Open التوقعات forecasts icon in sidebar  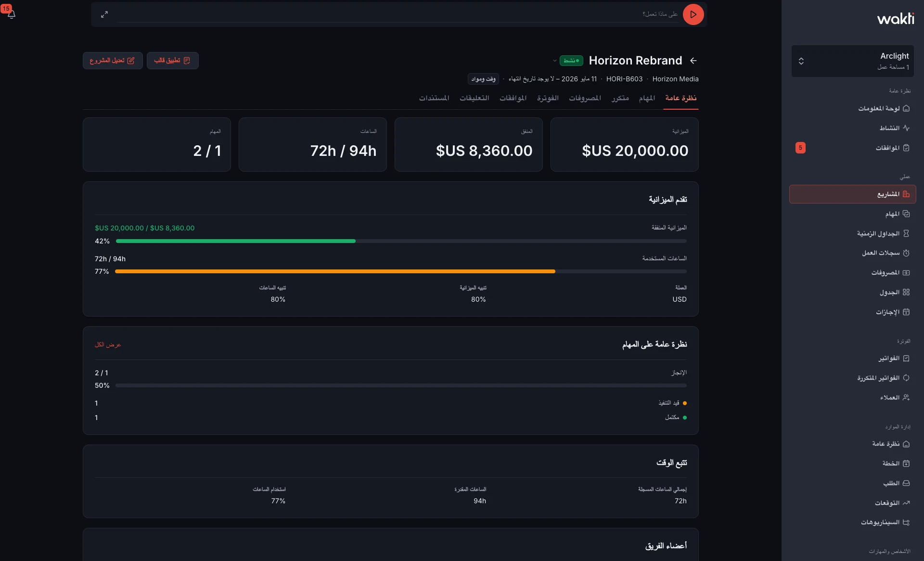[906, 503]
